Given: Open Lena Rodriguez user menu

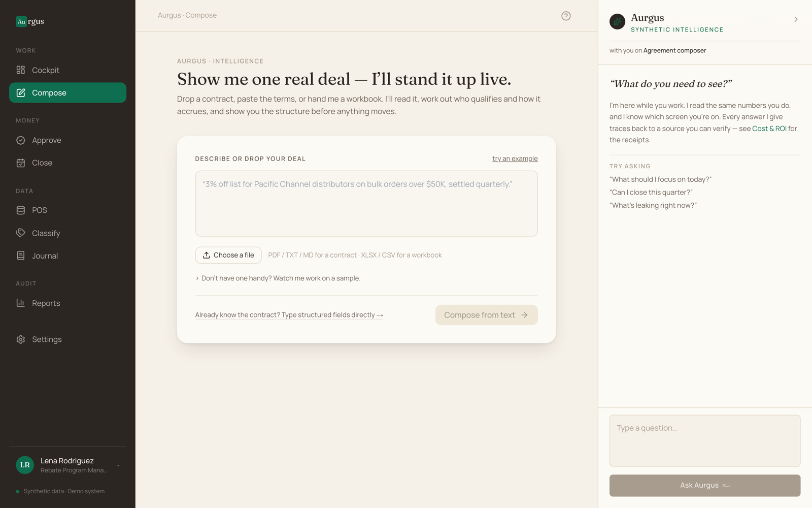Looking at the screenshot, I should click(67, 465).
